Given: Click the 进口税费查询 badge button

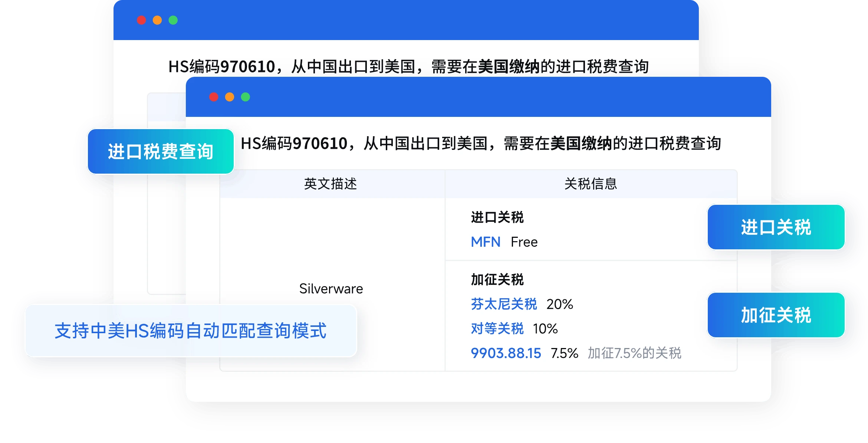Looking at the screenshot, I should tap(160, 151).
